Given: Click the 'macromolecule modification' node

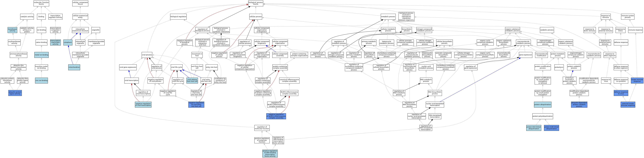Looking at the screenshot, I should (542, 55).
